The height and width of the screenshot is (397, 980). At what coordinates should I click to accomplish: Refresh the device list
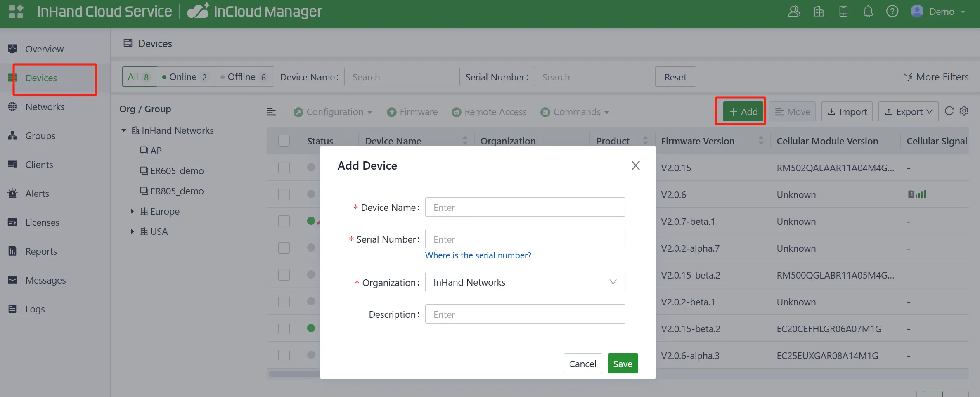pos(949,111)
